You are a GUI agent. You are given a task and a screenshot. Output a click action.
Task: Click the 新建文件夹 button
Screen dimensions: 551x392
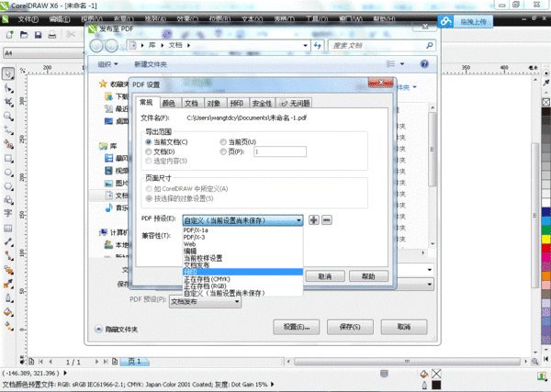pos(151,64)
